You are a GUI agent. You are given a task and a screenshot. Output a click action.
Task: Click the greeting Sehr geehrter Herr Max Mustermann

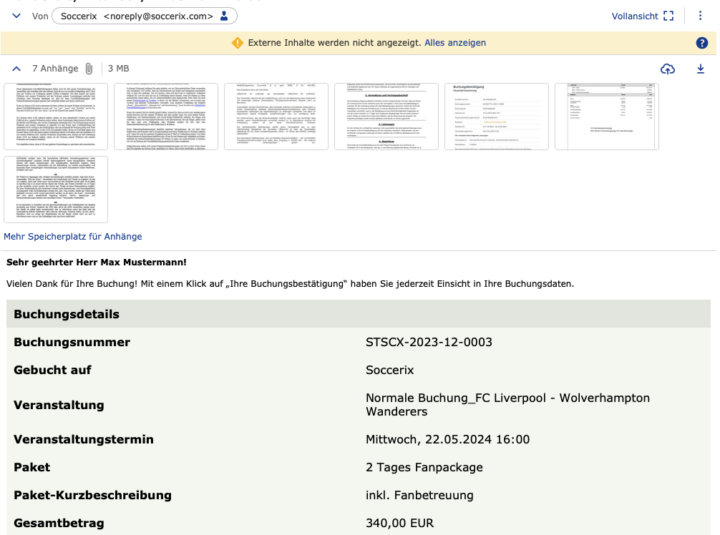96,262
